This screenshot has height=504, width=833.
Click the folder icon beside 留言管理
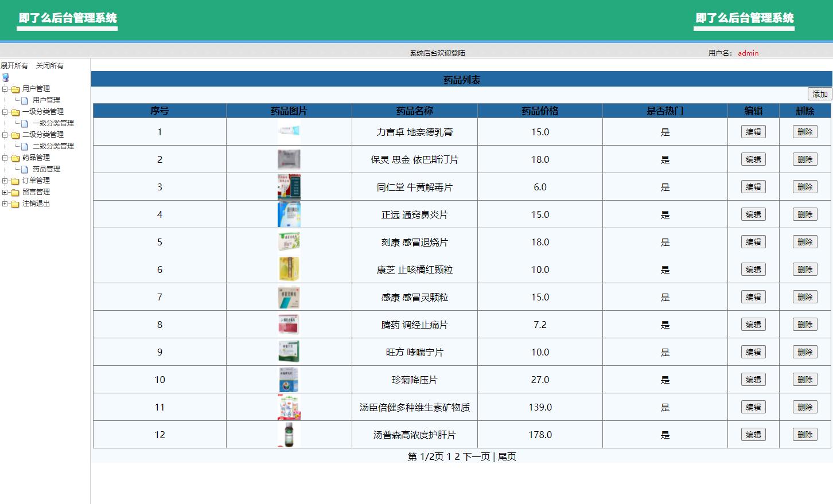click(15, 193)
